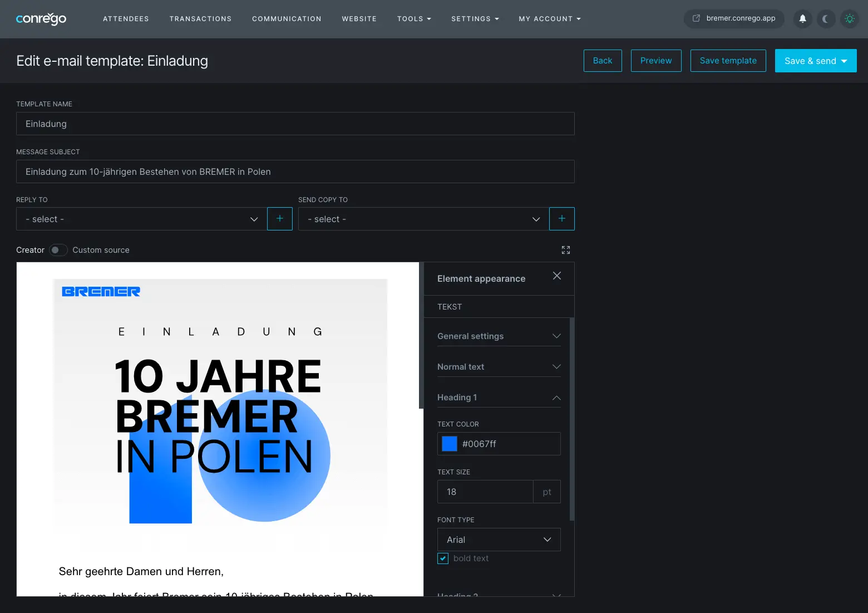Click the Back button

[603, 61]
